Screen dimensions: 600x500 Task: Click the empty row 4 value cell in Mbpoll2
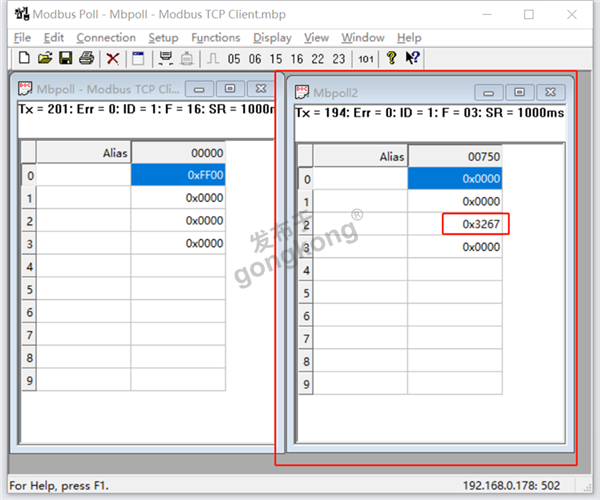pos(455,270)
